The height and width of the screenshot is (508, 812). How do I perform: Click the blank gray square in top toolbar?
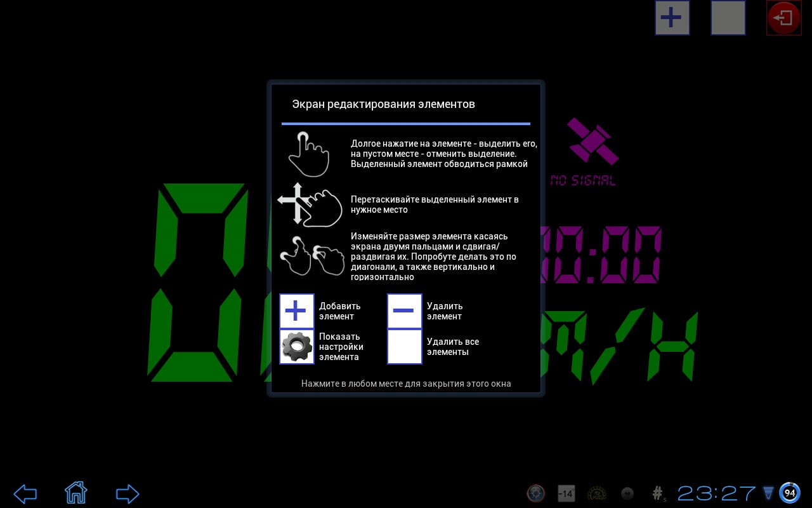tap(728, 18)
